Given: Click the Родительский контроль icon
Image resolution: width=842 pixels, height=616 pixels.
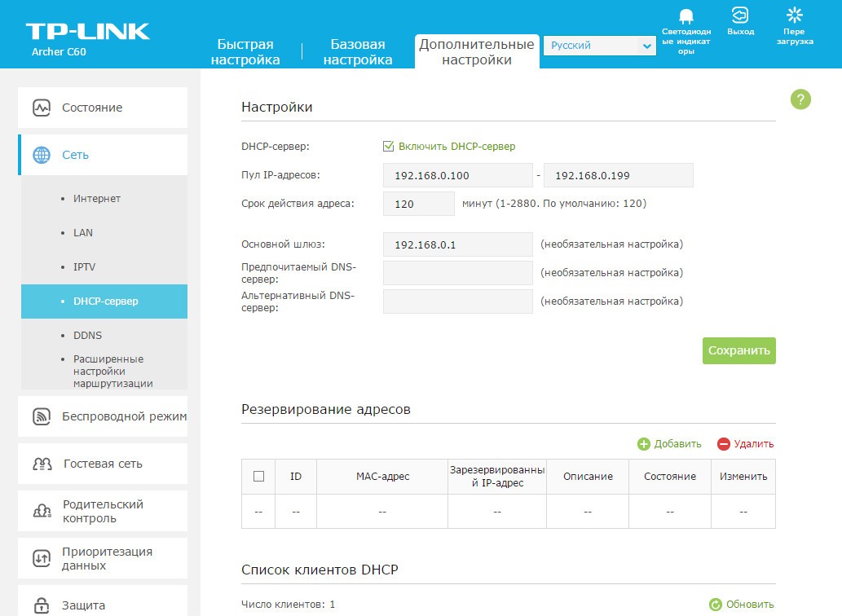Looking at the screenshot, I should (42, 511).
